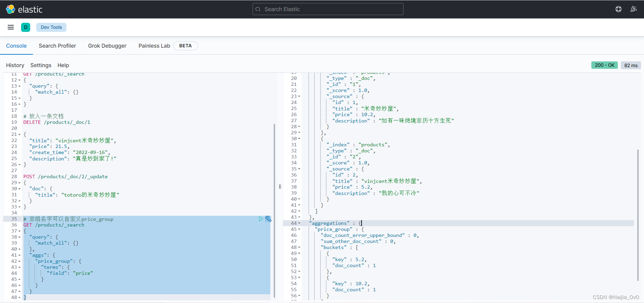Click the GET /products/_search line 36

(x=54, y=225)
